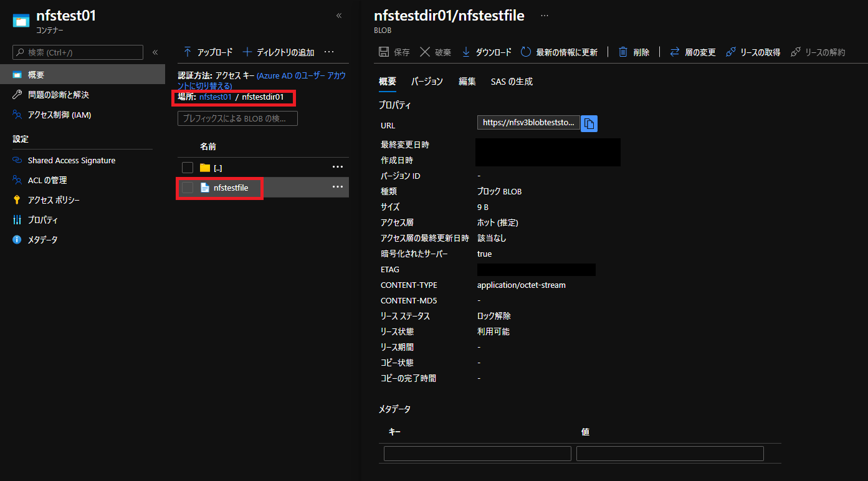Viewport: 868px width, 481px height.
Task: Click 最新の情報に更新 to refresh
Action: 559,52
